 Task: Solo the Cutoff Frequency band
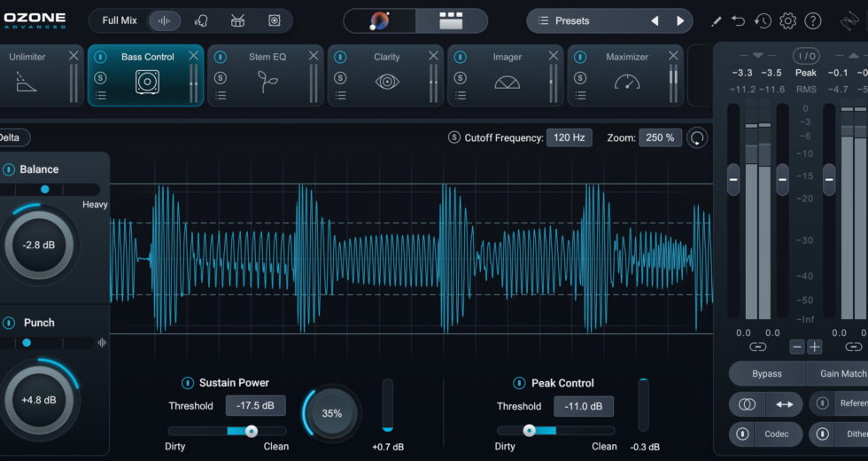(x=453, y=137)
